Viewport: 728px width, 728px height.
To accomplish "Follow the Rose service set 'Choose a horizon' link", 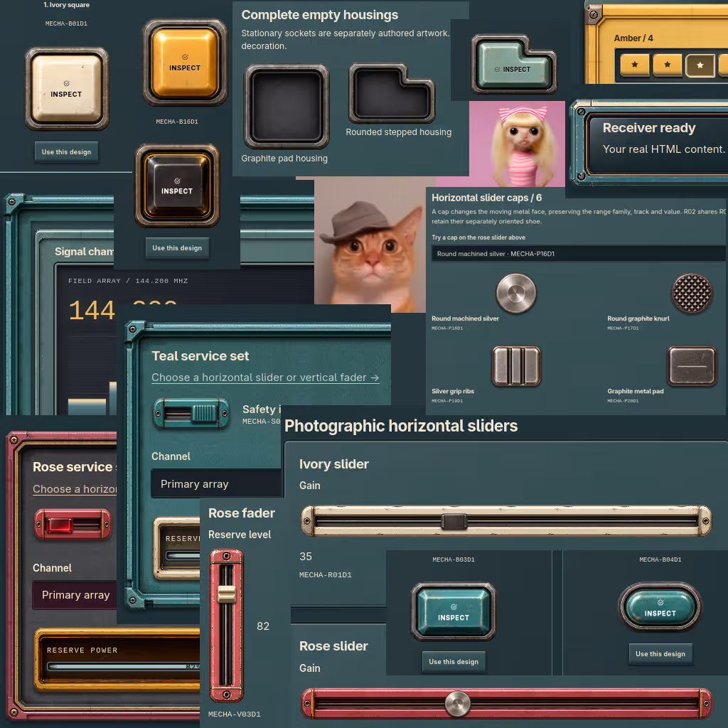I will pyautogui.click(x=74, y=489).
